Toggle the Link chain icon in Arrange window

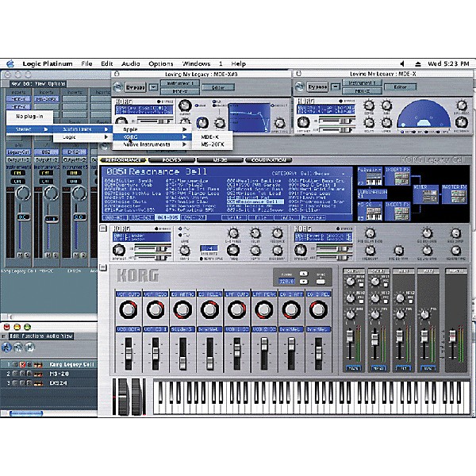click(18, 347)
